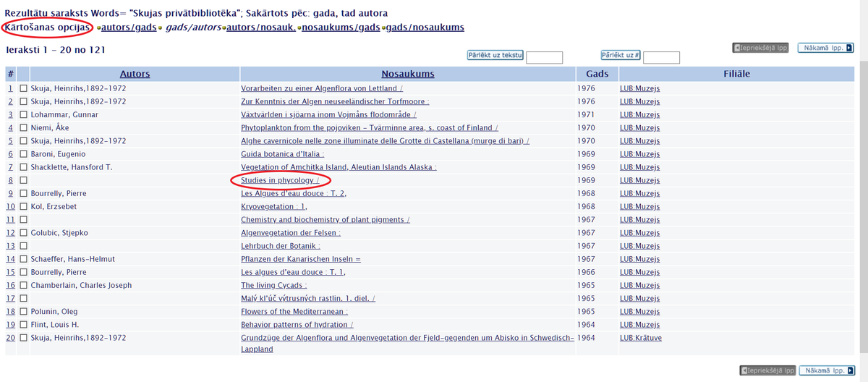Check the box for Studies in phycology row
Image resolution: width=868 pixels, height=382 pixels.
tap(23, 180)
